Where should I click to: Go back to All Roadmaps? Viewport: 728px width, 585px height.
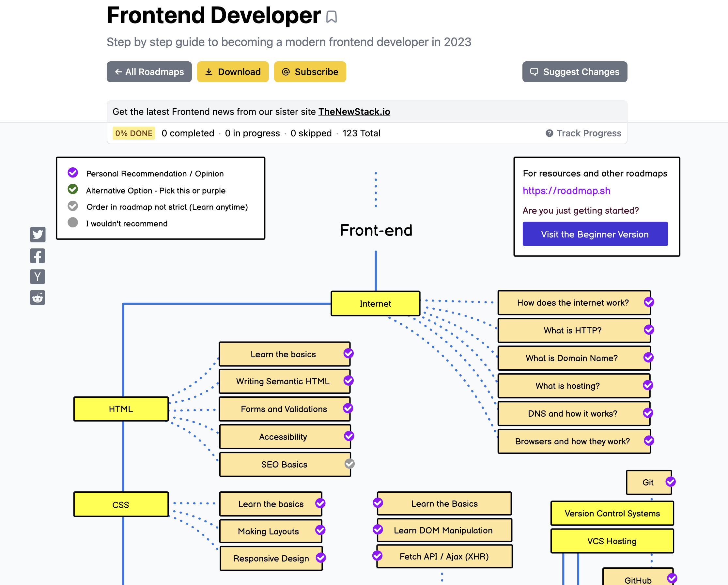pos(149,72)
